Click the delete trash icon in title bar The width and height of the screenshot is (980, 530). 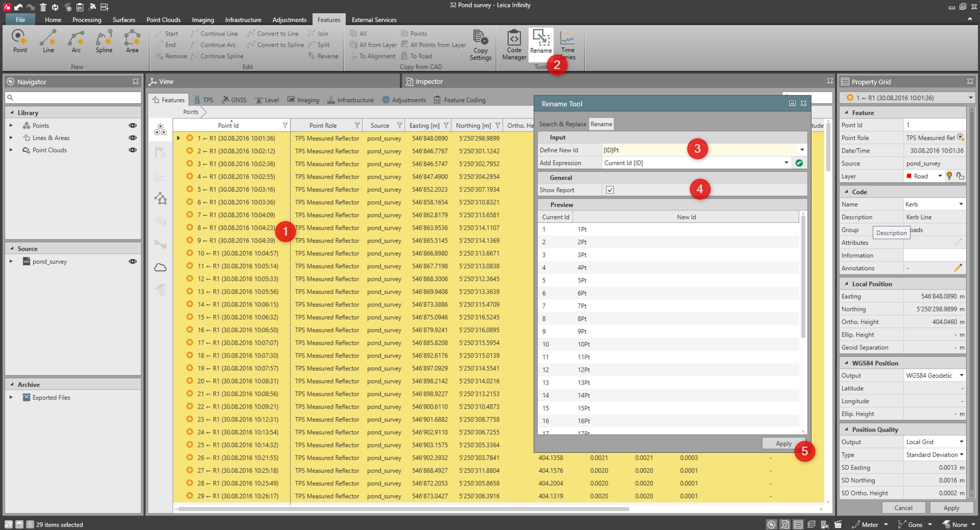tap(43, 6)
